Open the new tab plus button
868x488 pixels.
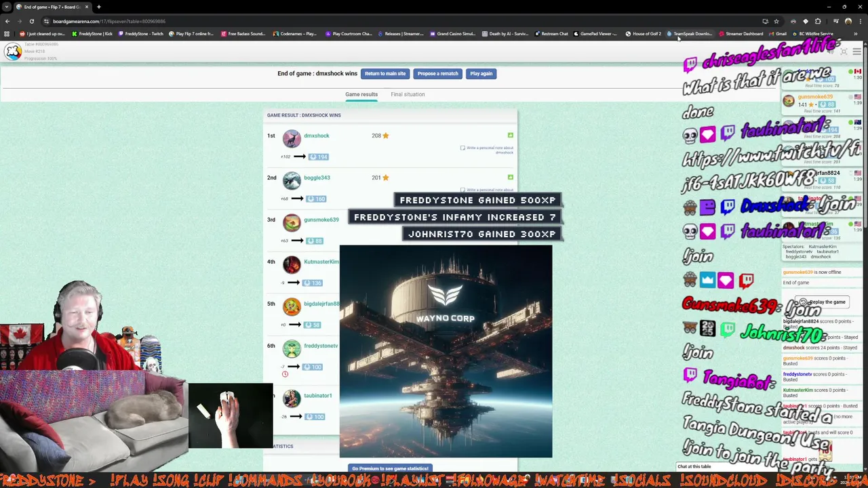99,7
